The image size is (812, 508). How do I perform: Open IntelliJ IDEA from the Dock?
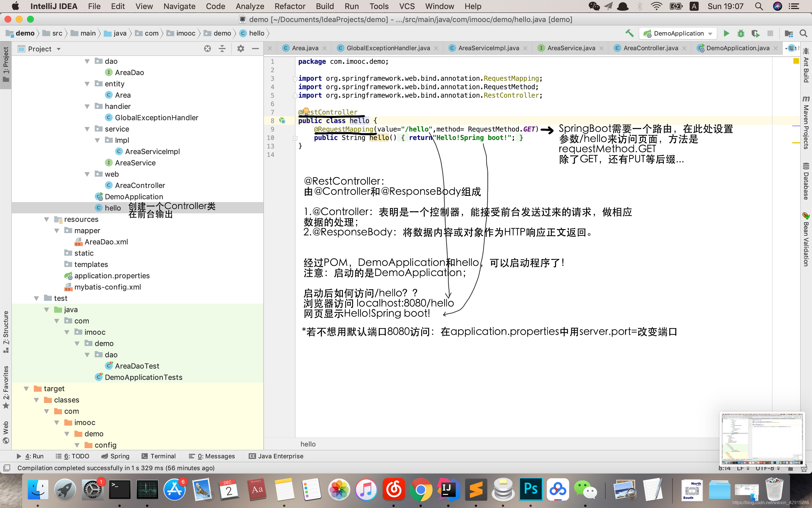point(448,489)
